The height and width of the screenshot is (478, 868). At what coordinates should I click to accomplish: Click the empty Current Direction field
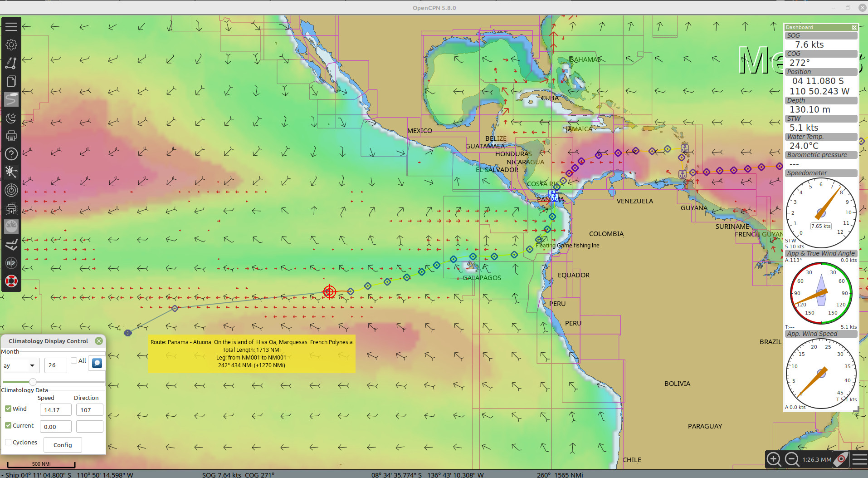click(x=89, y=427)
